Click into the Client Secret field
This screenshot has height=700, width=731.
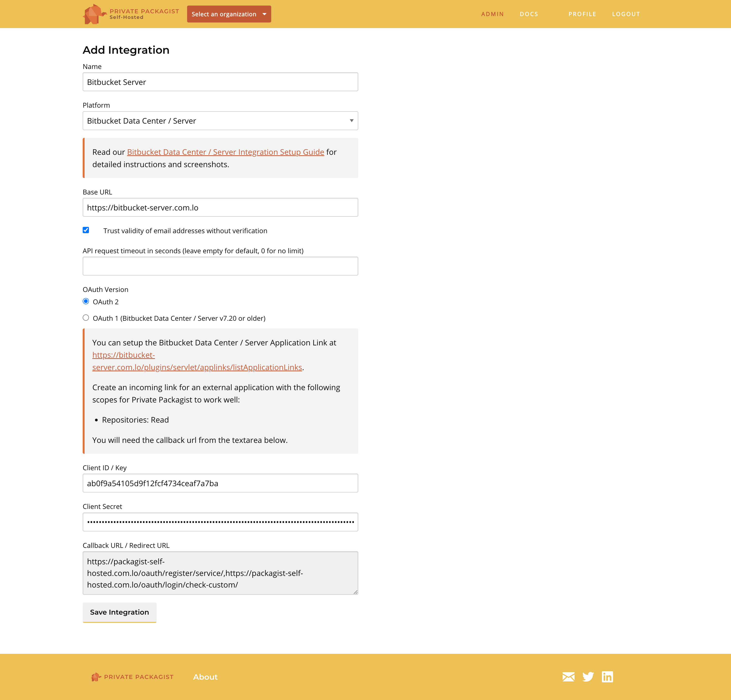pos(220,522)
